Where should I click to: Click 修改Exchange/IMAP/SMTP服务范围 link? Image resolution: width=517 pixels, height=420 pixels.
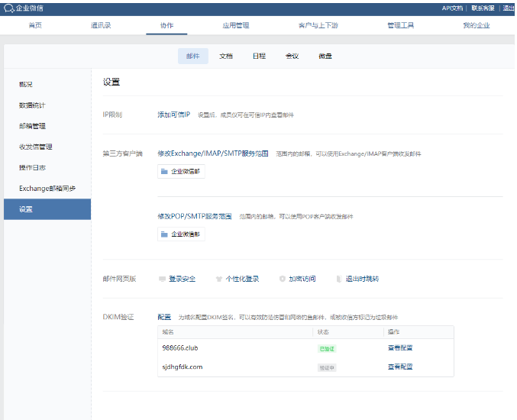point(212,153)
